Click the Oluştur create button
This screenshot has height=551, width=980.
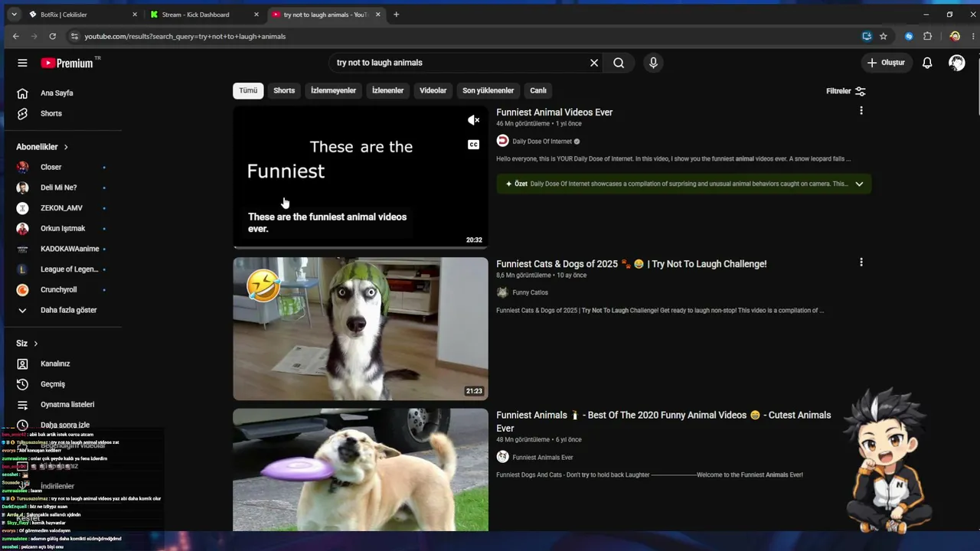[886, 63]
